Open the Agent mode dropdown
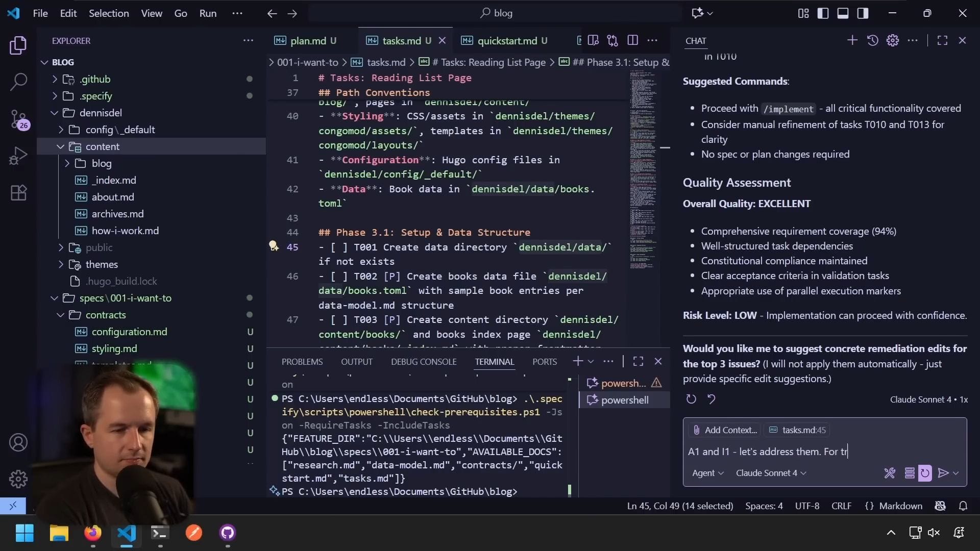The image size is (980, 551). 707,473
